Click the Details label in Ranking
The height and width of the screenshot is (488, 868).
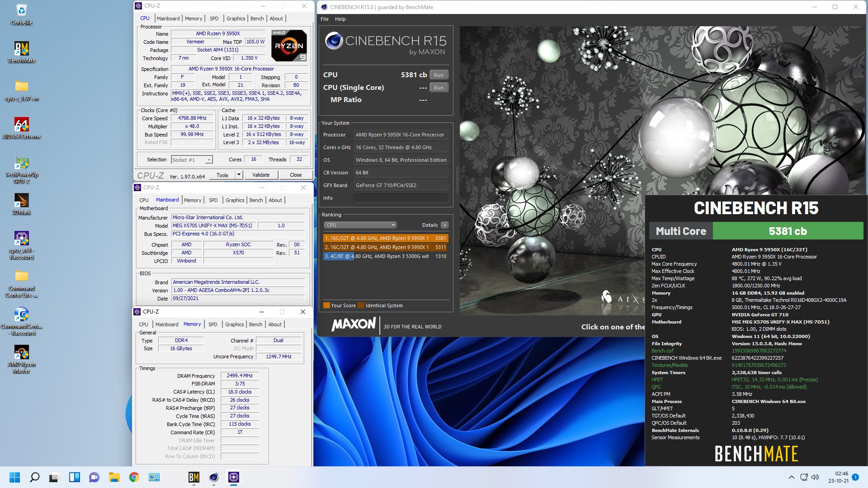tap(430, 225)
